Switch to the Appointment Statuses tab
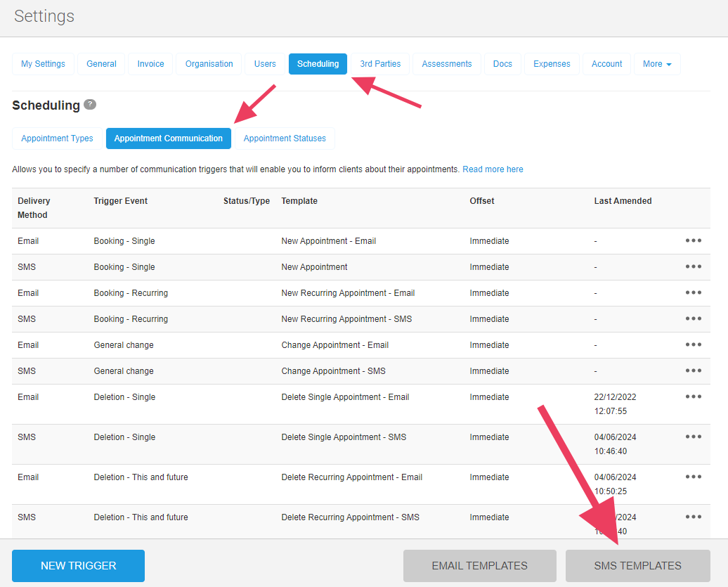The image size is (728, 587). (x=285, y=138)
